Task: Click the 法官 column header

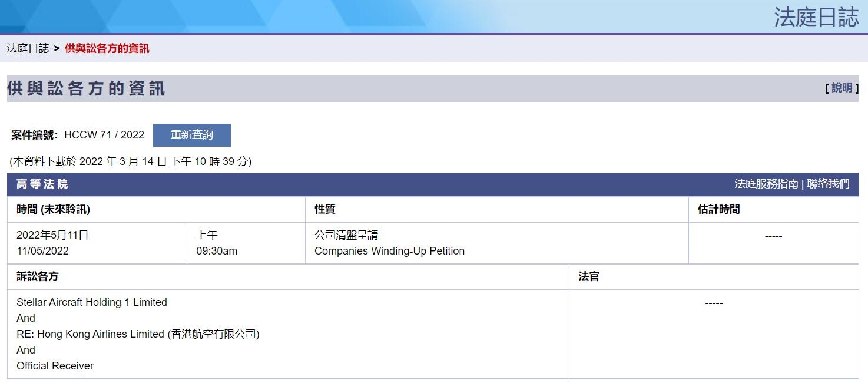Action: (x=589, y=277)
